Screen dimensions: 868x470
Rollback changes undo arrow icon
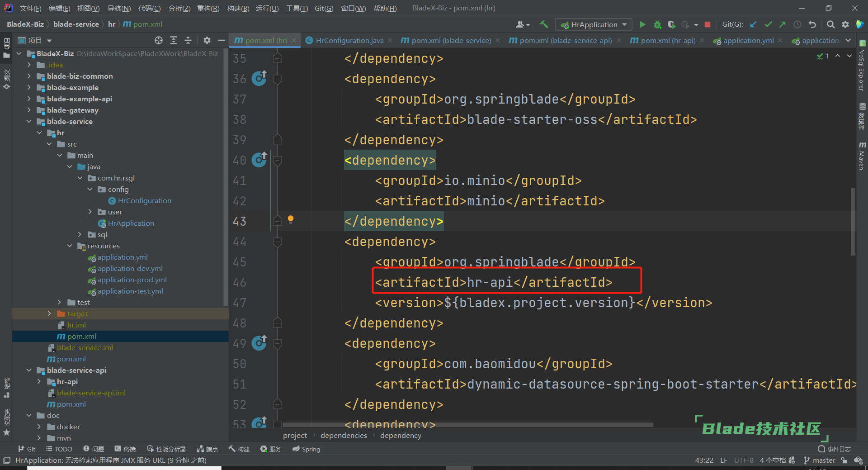tap(812, 24)
